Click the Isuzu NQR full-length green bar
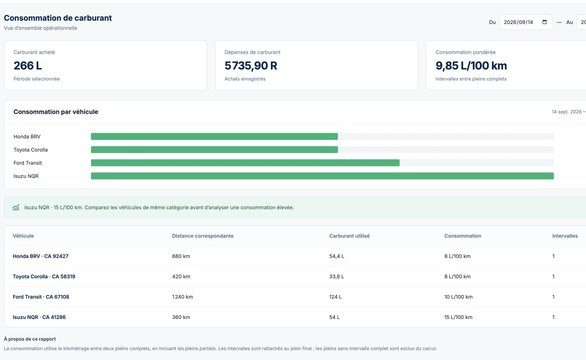Image resolution: width=586 pixels, height=360 pixels. [322, 176]
